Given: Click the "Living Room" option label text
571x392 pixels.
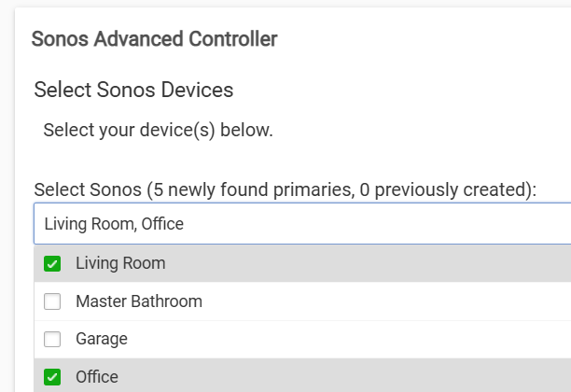Looking at the screenshot, I should (120, 264).
